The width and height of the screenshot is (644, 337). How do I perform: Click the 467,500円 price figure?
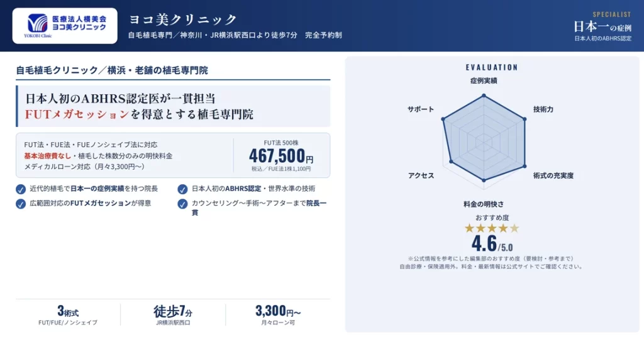281,156
